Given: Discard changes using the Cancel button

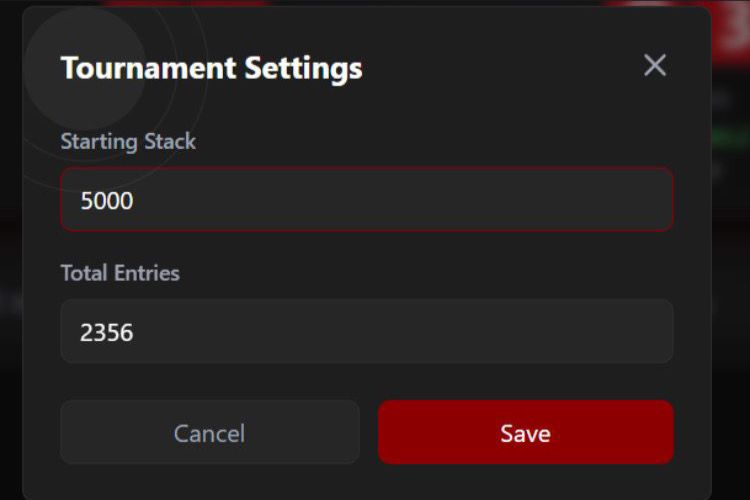Looking at the screenshot, I should 209,433.
